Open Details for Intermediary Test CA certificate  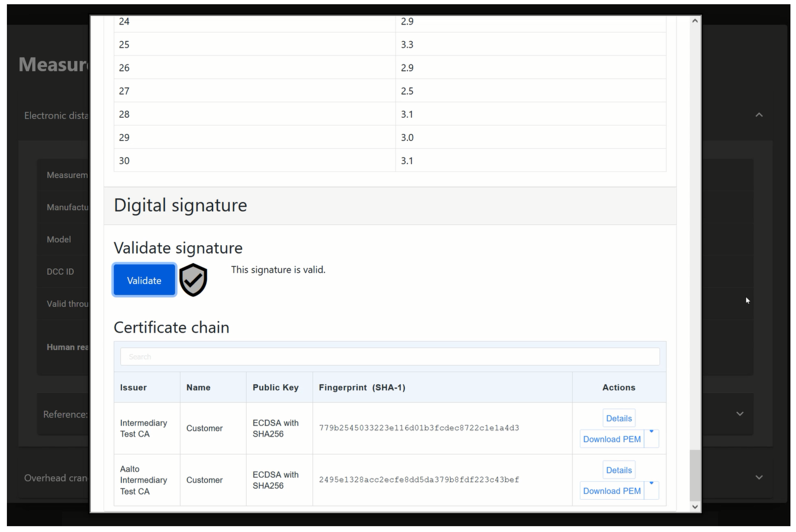[x=618, y=418]
